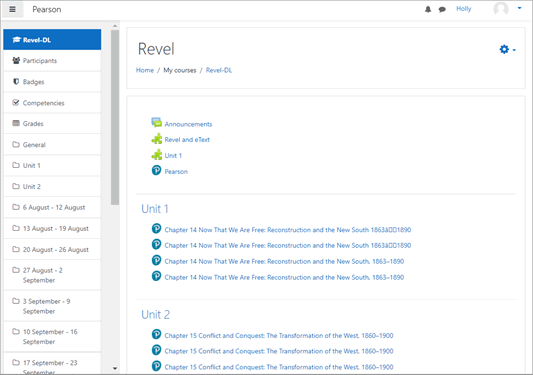
Task: Open 3 September - 9 September section
Action: pyautogui.click(x=52, y=306)
